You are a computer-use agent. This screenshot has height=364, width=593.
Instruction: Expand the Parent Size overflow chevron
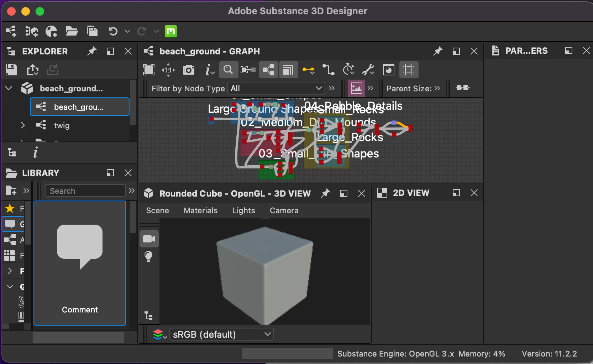[437, 88]
